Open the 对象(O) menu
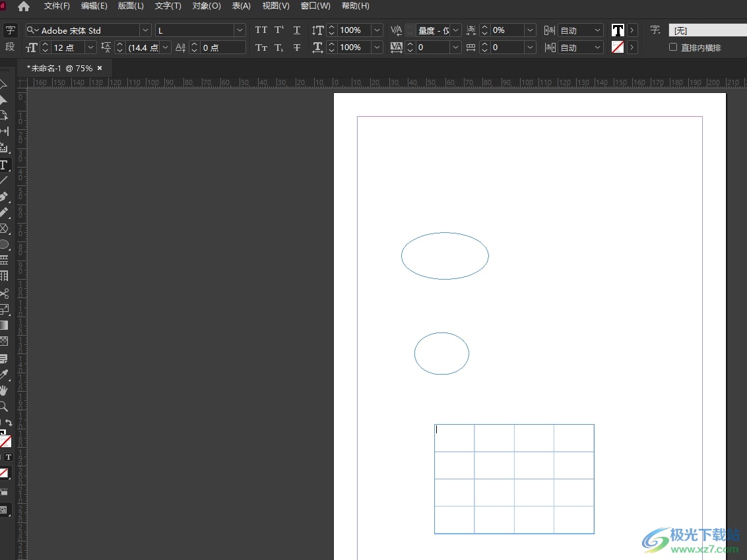Screen dimensions: 747x560 [207, 6]
